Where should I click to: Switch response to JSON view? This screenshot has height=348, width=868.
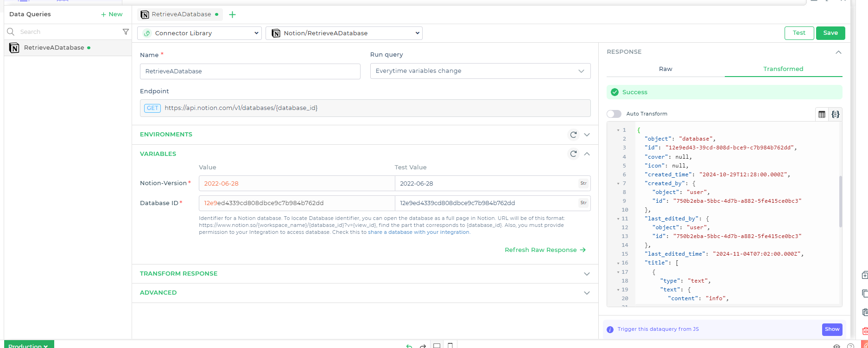pyautogui.click(x=835, y=114)
